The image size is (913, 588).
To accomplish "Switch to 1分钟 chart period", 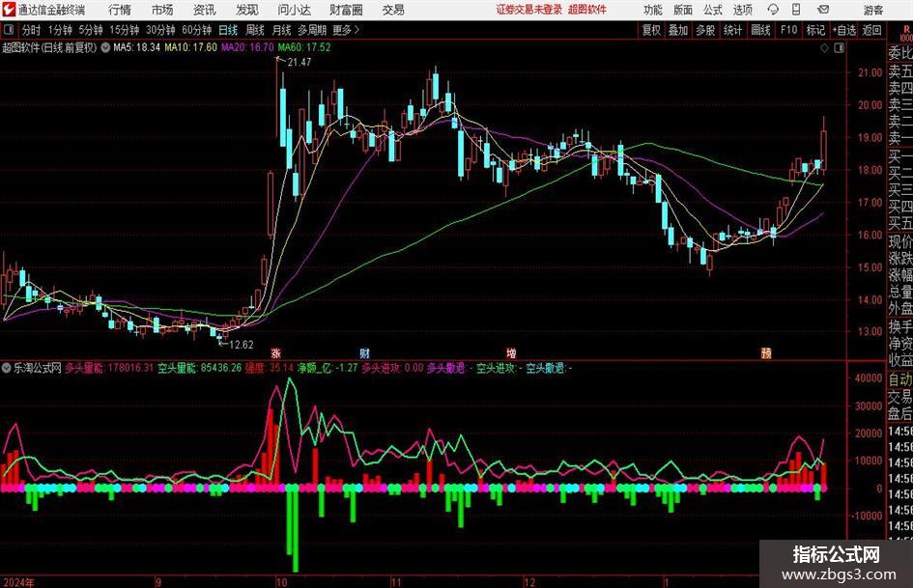I will pos(60,30).
